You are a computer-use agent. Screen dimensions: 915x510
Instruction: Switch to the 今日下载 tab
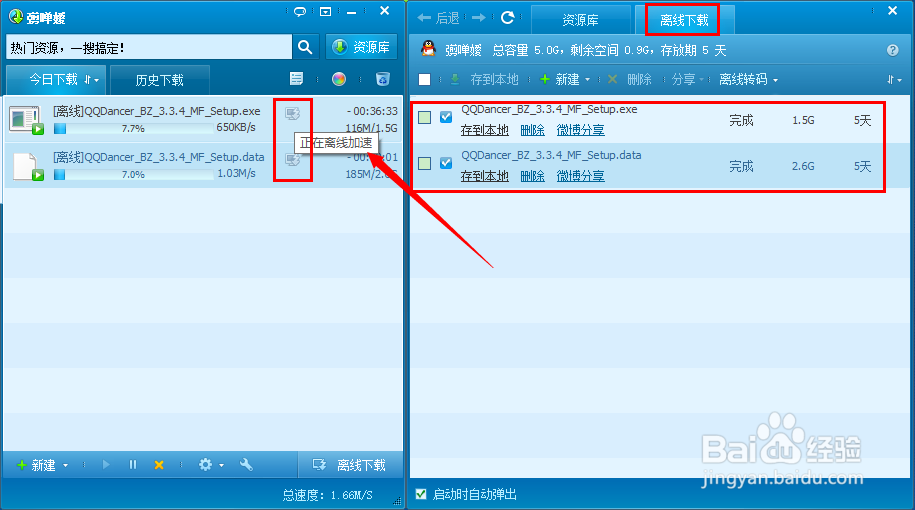pos(56,79)
